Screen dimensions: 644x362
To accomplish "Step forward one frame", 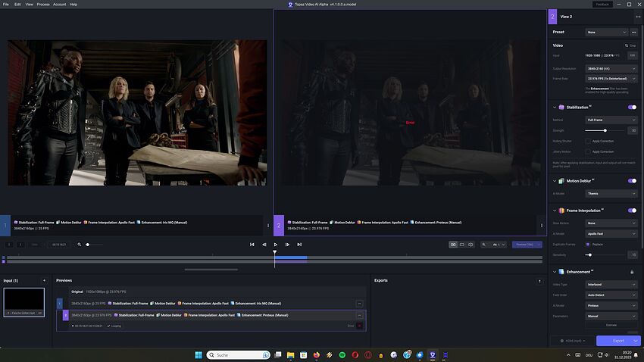I will [287, 245].
